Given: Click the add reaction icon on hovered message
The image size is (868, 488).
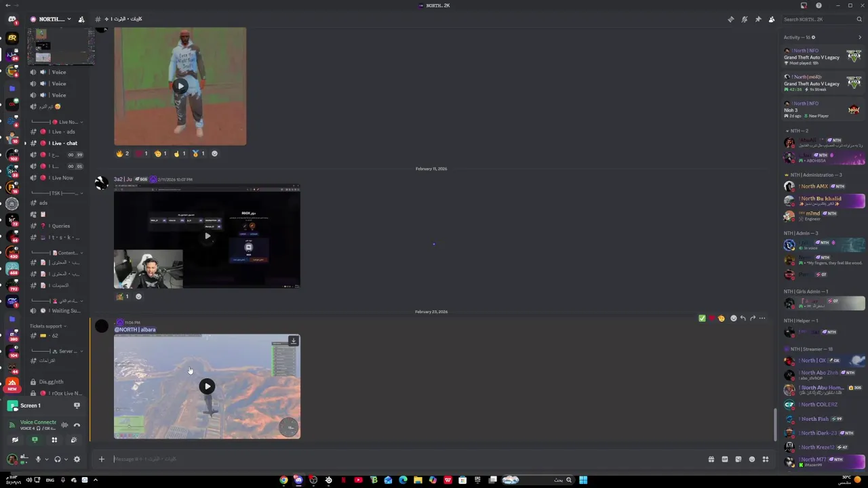Looking at the screenshot, I should point(733,318).
